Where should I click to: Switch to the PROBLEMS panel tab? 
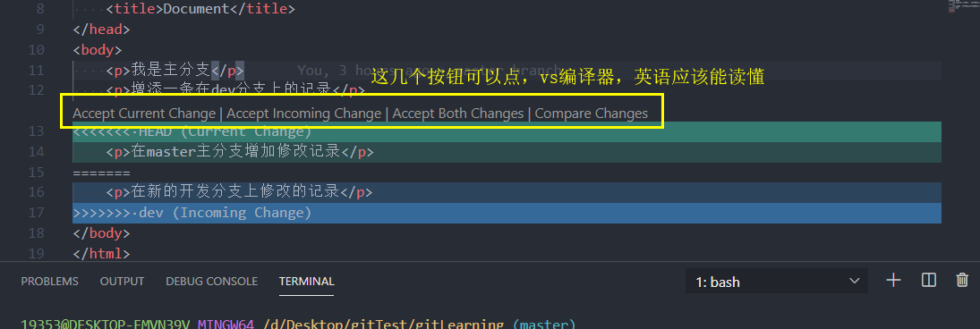(50, 282)
